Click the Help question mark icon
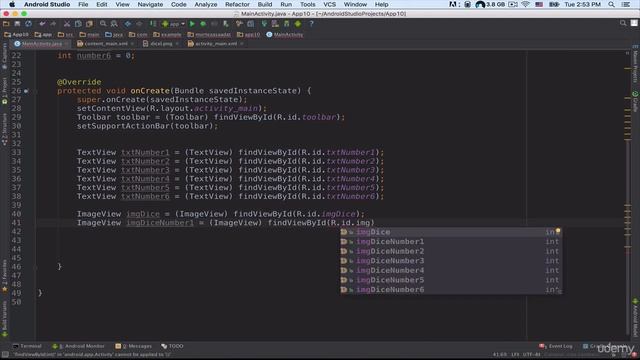 [x=311, y=24]
